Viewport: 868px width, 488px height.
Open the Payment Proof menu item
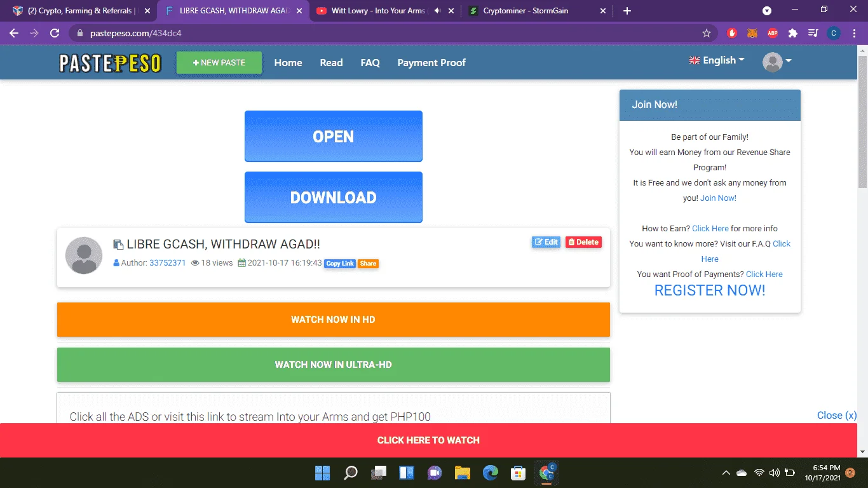(x=431, y=62)
